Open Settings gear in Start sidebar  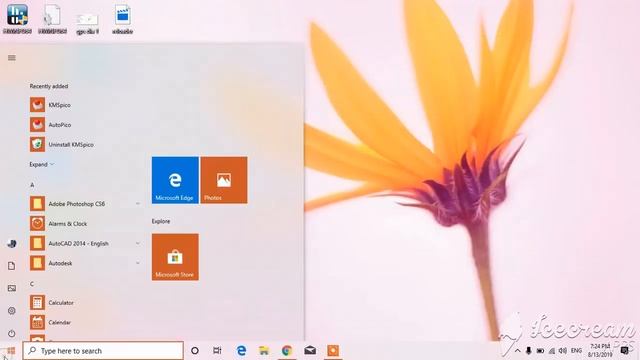(x=12, y=311)
